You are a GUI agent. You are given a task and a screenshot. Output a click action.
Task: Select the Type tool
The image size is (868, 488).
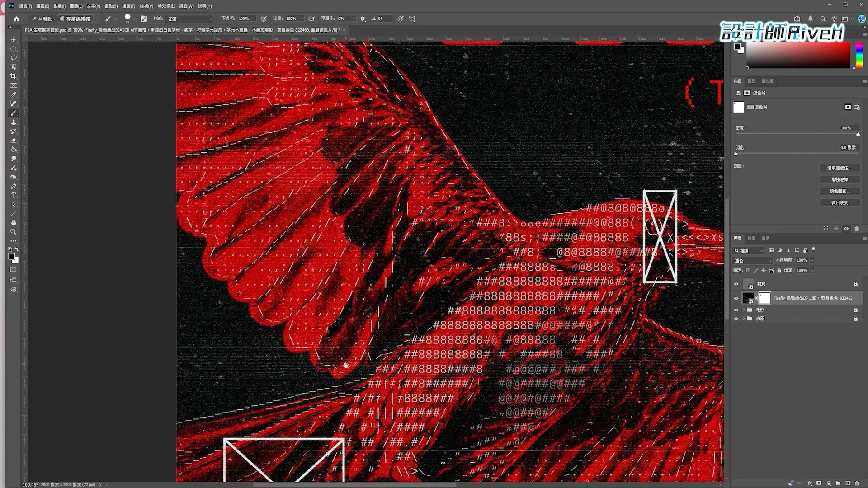(14, 195)
